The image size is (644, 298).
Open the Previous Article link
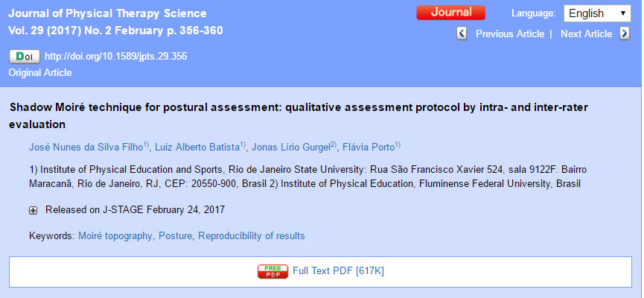(x=510, y=34)
